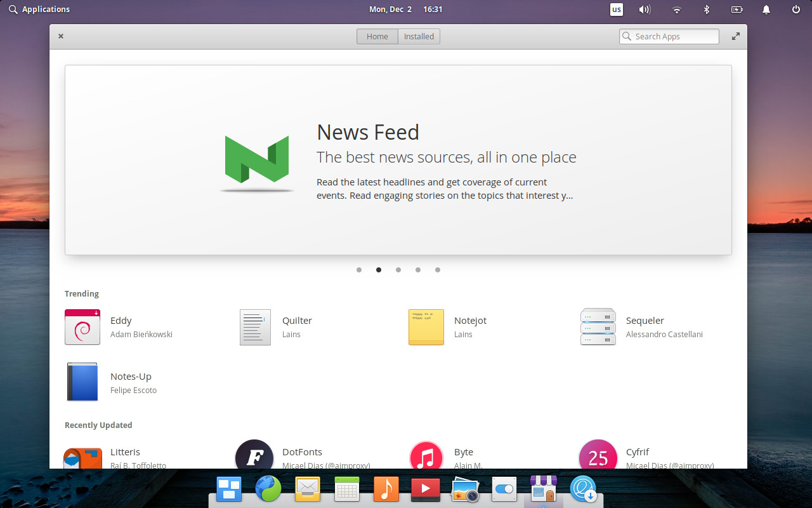Open the sound volume indicator
Screen dimensions: 812x508
coord(645,10)
